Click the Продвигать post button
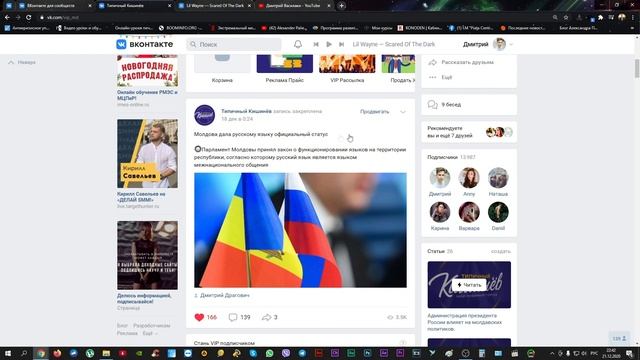Viewport: 640px width, 360px height. [x=374, y=111]
